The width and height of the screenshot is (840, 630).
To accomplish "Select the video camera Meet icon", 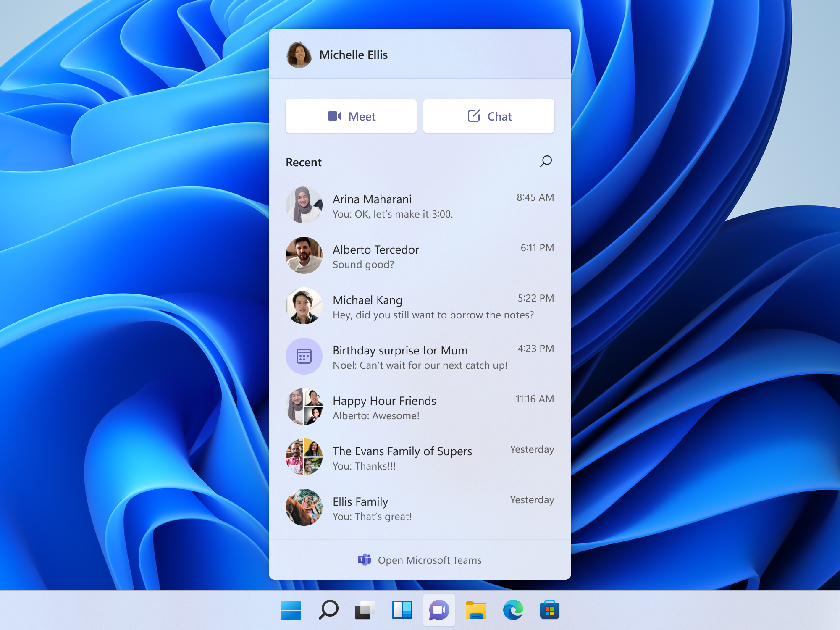I will (x=336, y=116).
